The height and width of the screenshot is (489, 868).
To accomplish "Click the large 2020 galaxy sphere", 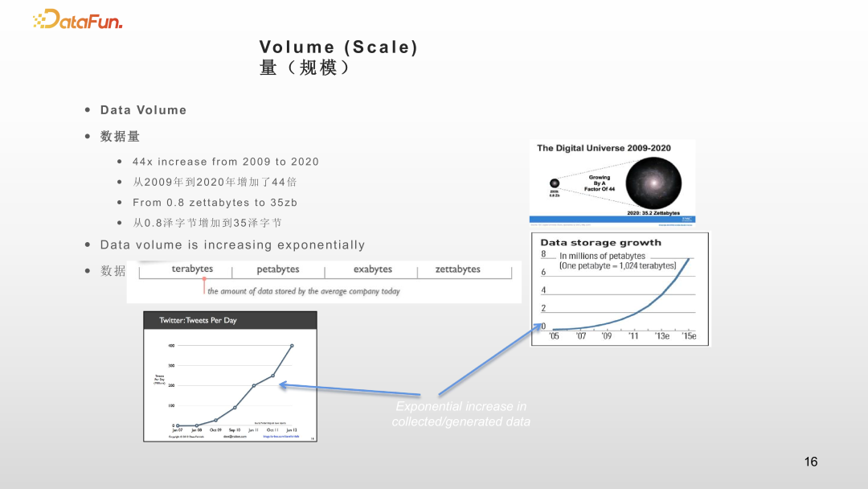I will [653, 181].
